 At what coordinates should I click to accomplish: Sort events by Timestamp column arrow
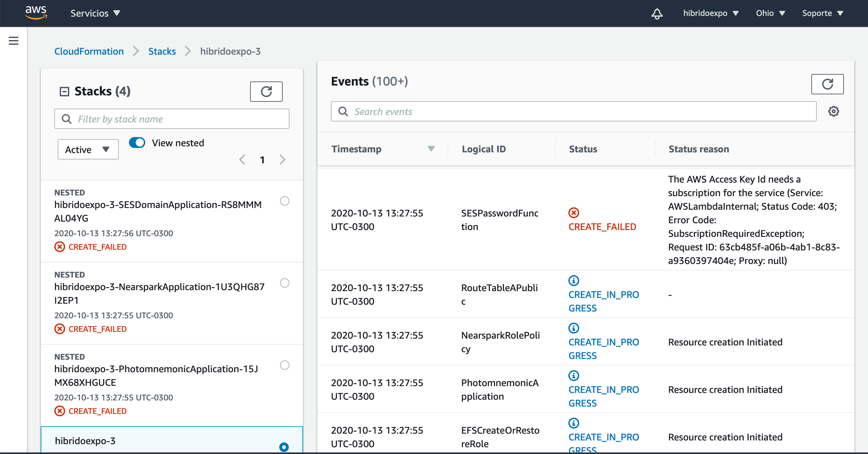pos(431,149)
